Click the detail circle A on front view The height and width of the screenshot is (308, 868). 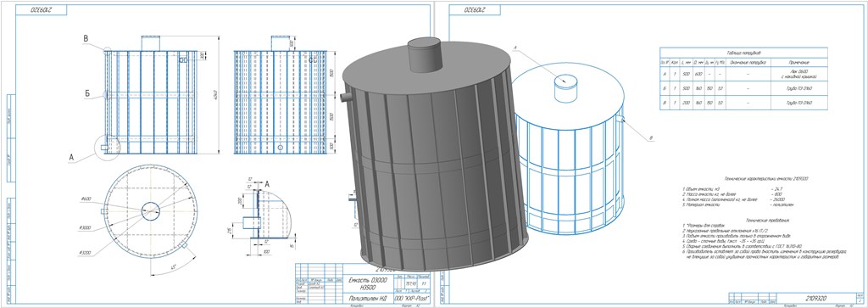pos(106,147)
